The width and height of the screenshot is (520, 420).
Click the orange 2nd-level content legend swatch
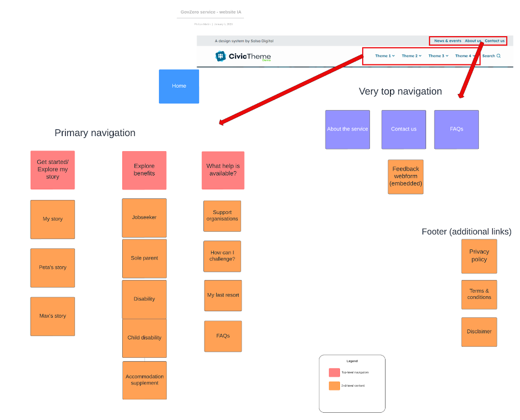(334, 386)
